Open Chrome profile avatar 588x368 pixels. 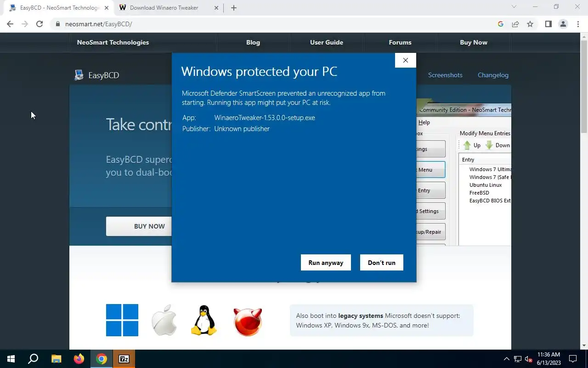563,24
